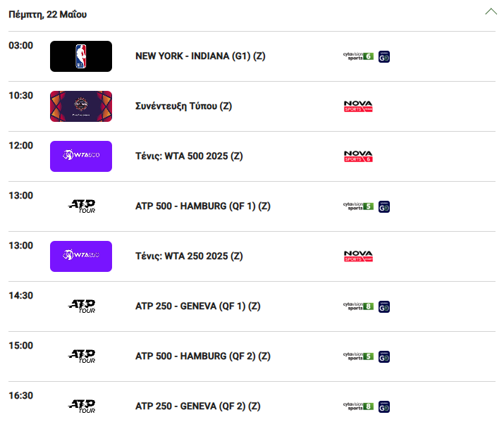Image resolution: width=504 pixels, height=429 pixels.
Task: Select the ATP 500 - HAMBURG (QF 2) event
Action: (x=203, y=356)
